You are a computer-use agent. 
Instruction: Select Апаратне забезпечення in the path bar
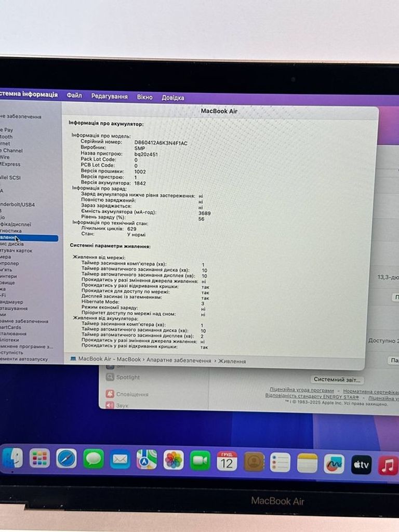click(179, 361)
